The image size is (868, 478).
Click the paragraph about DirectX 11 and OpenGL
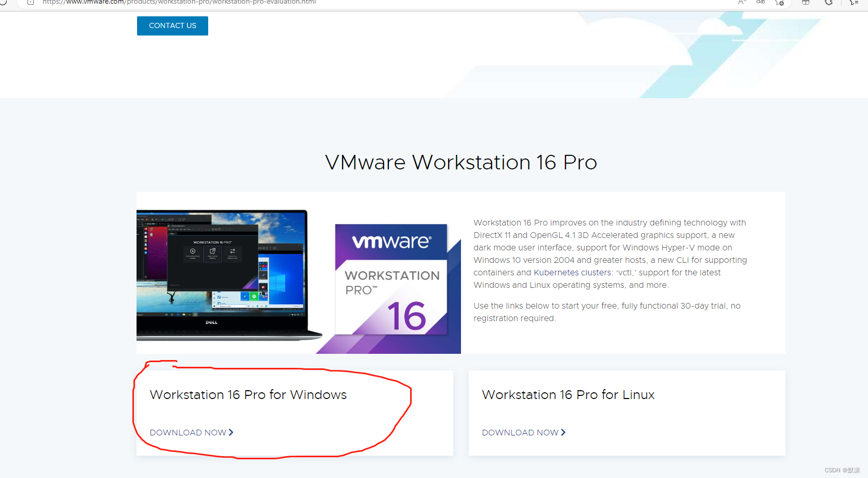tap(610, 254)
